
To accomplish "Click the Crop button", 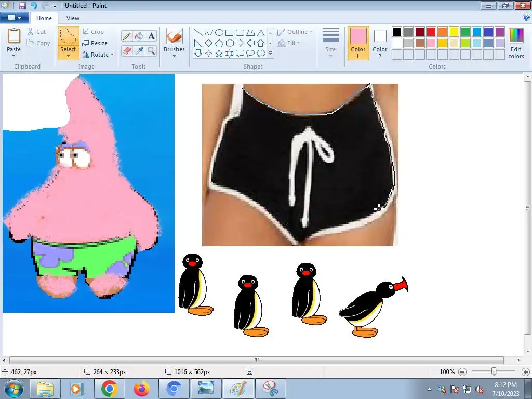I will click(x=93, y=32).
